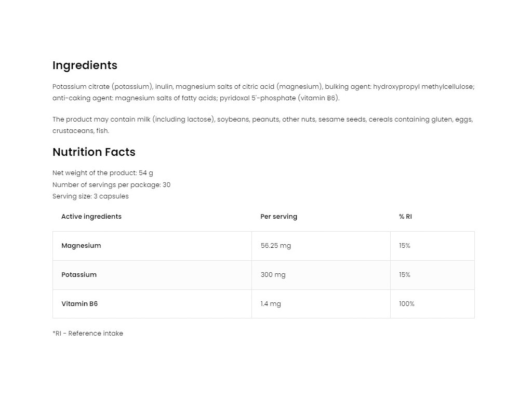This screenshot has height=399, width=532.
Task: Click the 1.4 mg vitamin B6 value
Action: (271, 304)
